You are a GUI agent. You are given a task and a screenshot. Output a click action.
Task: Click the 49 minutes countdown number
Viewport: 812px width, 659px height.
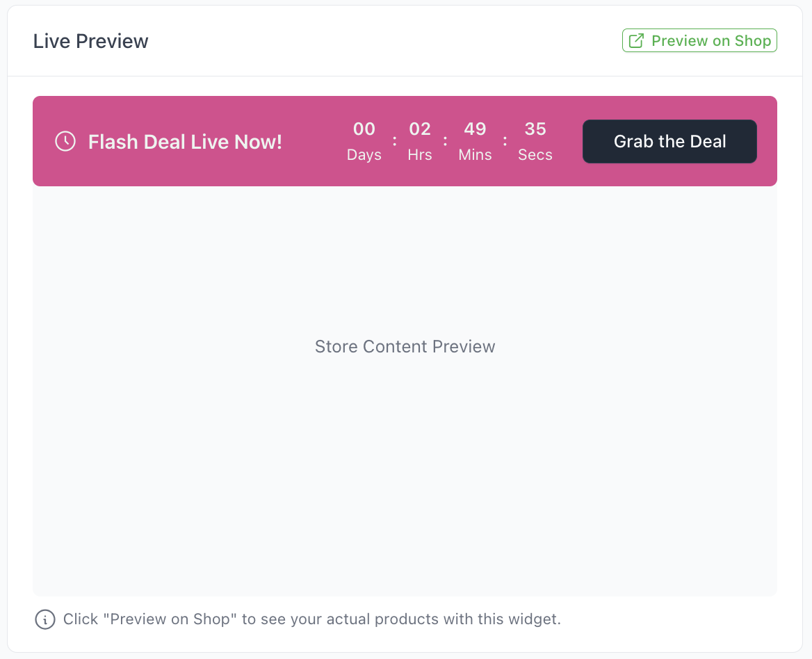(x=475, y=129)
